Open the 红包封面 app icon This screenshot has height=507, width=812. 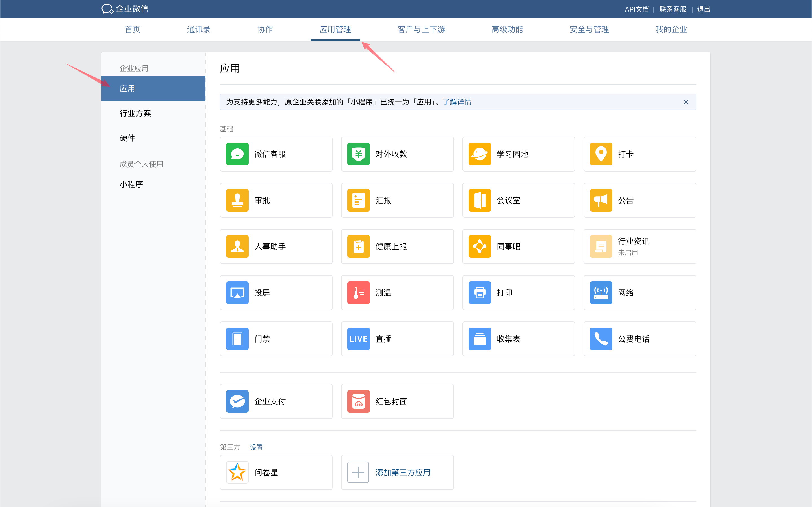point(358,401)
